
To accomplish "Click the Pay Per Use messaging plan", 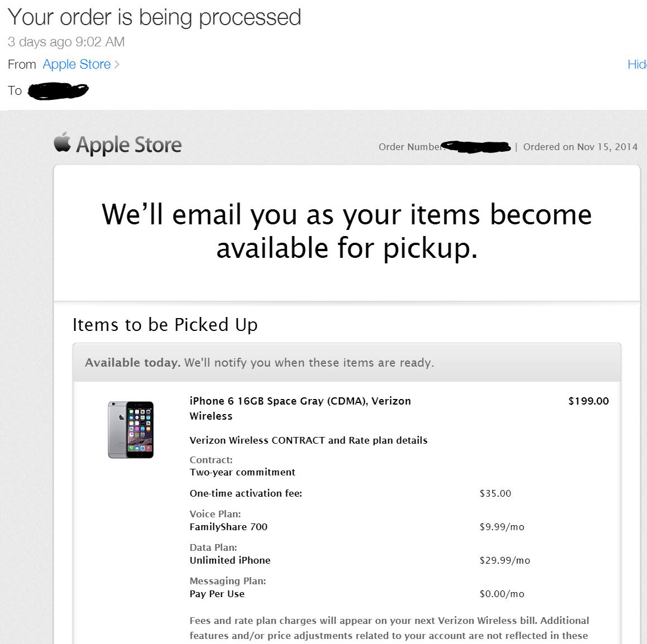I will coord(217,594).
